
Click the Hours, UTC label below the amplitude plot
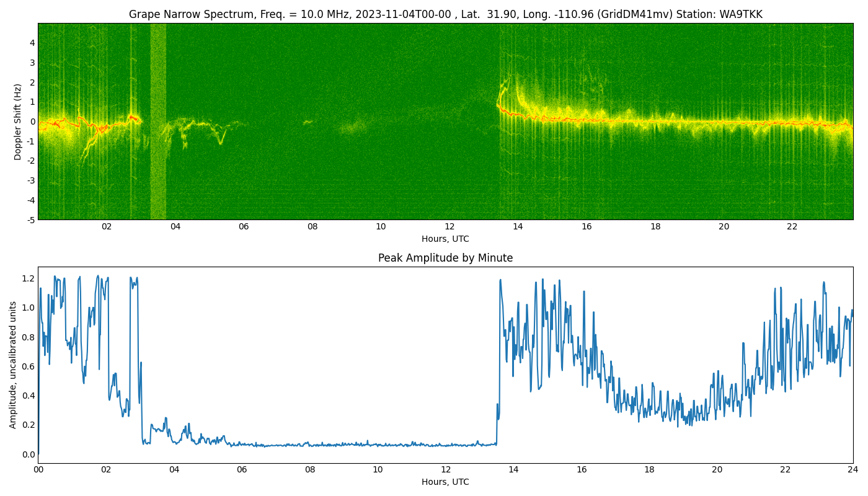445,482
